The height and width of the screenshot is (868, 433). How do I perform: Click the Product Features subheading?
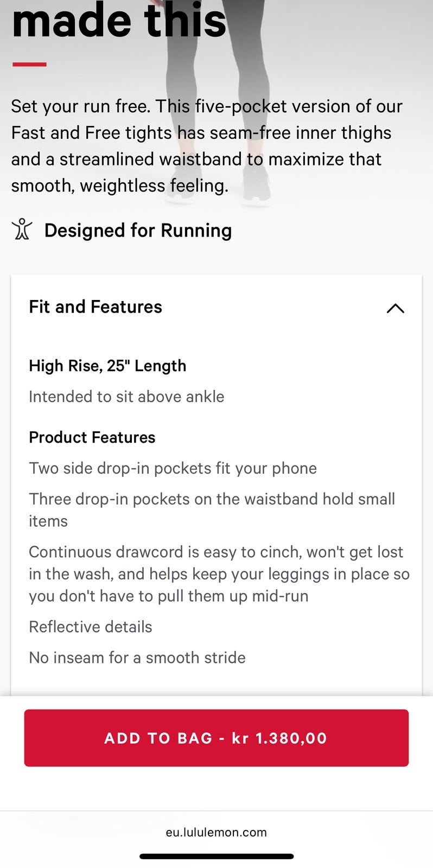click(92, 437)
